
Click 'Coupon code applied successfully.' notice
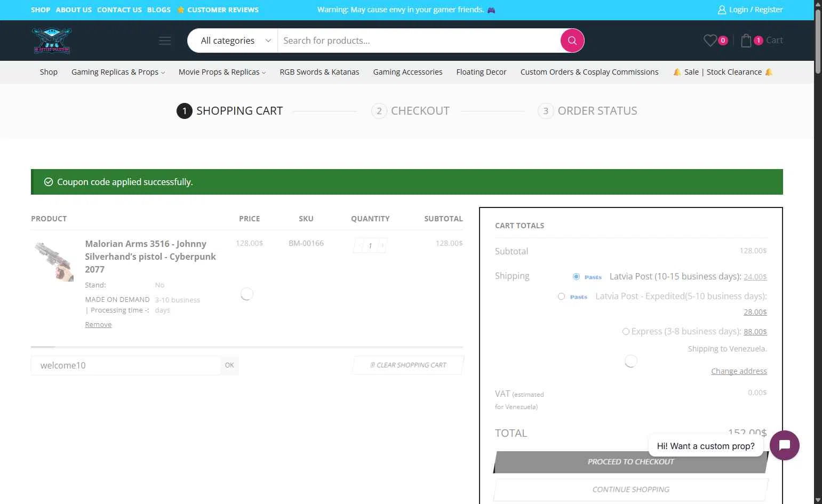(407, 182)
